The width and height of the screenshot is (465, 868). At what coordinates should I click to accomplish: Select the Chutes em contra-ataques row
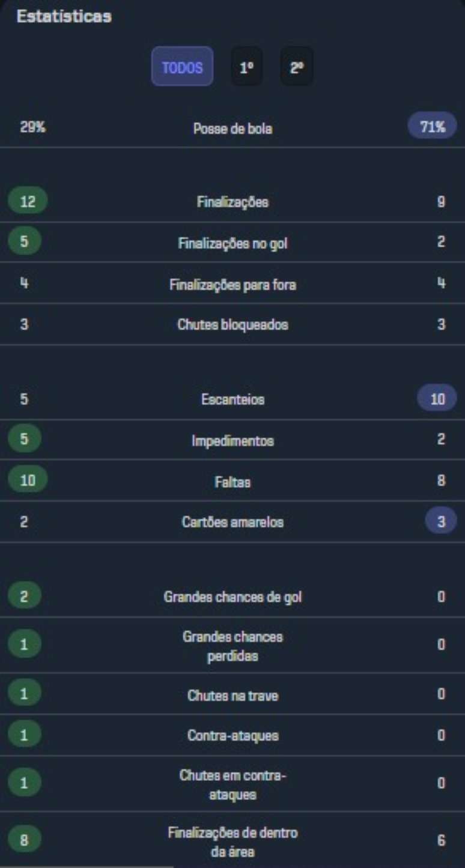[x=232, y=782]
